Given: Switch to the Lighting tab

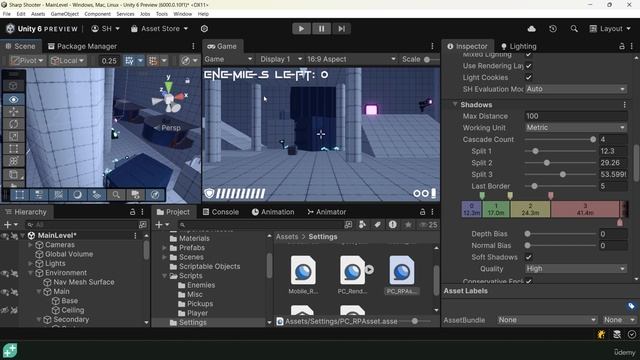Looking at the screenshot, I should (519, 46).
